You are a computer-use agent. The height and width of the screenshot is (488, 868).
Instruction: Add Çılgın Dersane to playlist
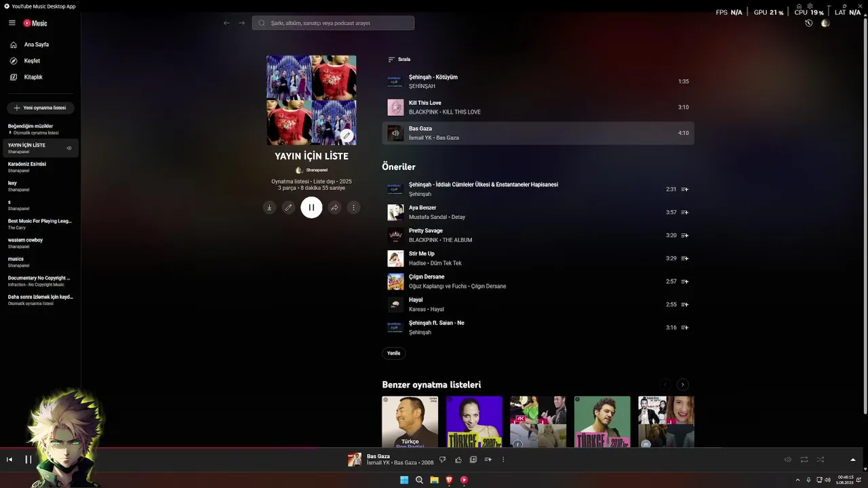[684, 282]
